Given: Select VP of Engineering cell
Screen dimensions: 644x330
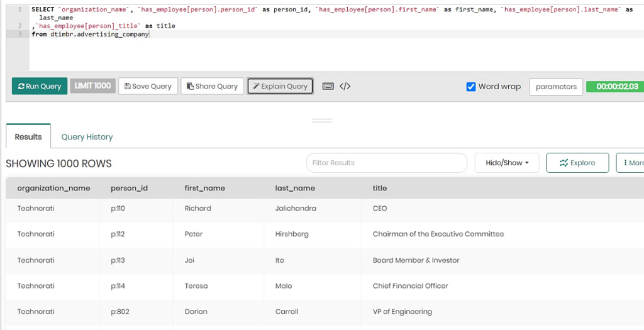Looking at the screenshot, I should click(x=502, y=312).
